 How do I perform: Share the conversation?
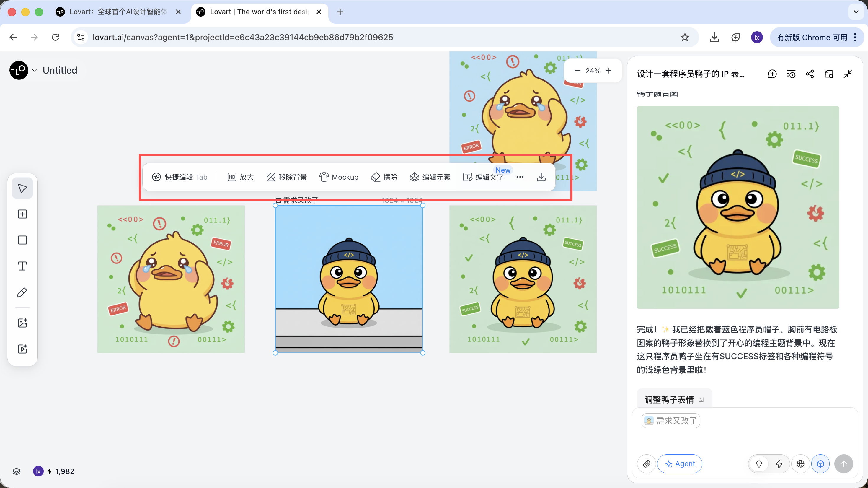(x=810, y=74)
